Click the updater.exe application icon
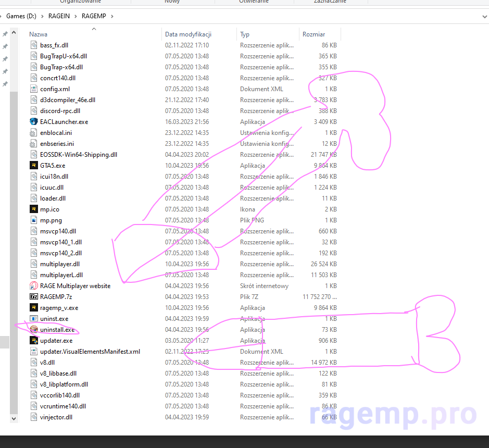The image size is (489, 448). pyautogui.click(x=34, y=341)
